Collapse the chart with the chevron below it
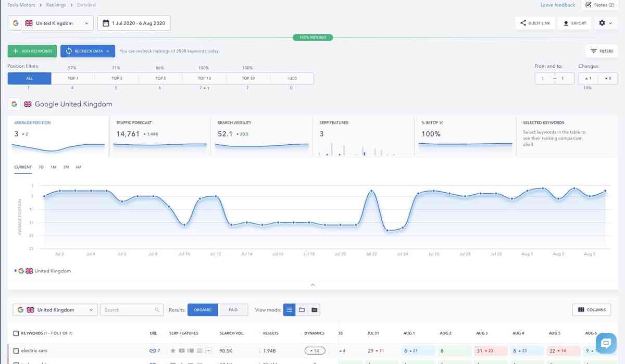 [312, 285]
